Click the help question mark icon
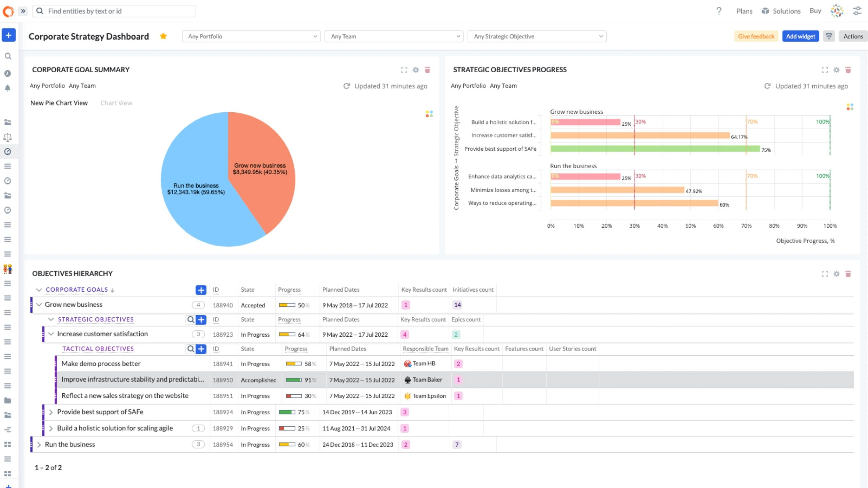Screen dimensions: 868x488 [719, 11]
